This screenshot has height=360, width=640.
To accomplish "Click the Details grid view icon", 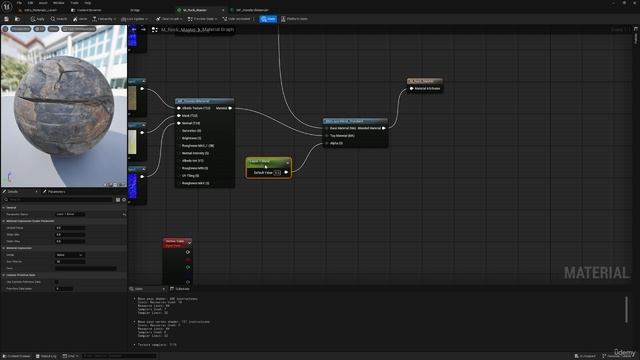I will [x=118, y=200].
